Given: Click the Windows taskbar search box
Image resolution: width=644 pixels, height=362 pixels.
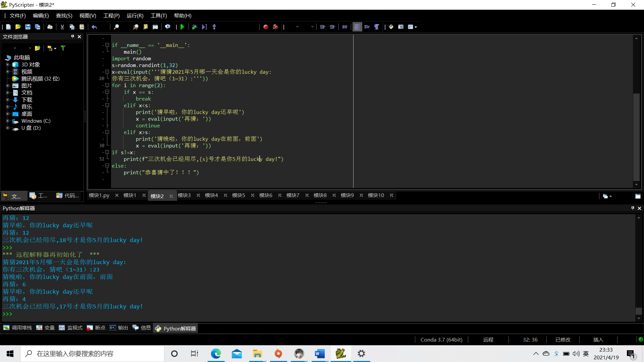Looking at the screenshot, I should [92, 354].
